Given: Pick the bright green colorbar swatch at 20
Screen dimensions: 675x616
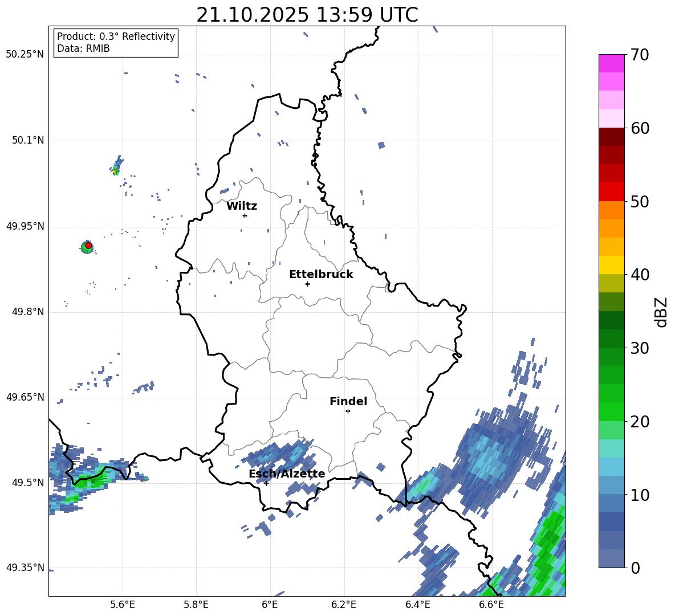Looking at the screenshot, I should pyautogui.click(x=611, y=411).
